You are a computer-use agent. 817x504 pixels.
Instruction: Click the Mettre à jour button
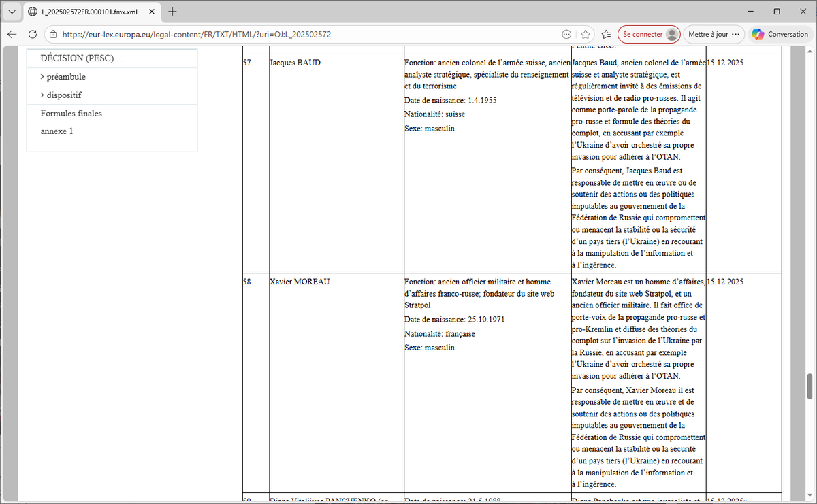(x=714, y=34)
